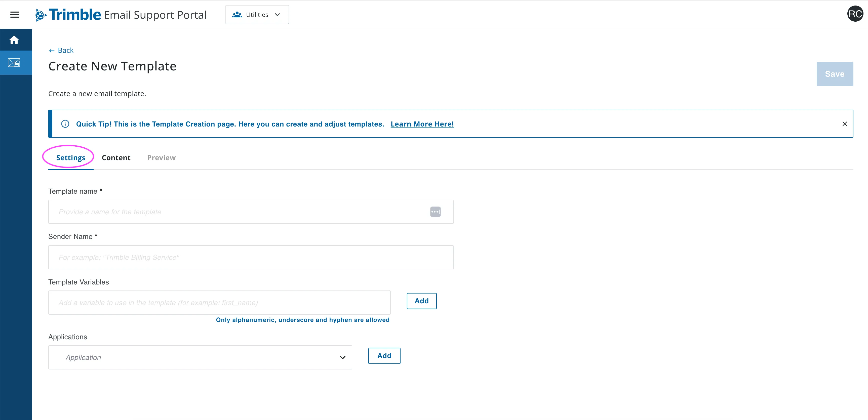The image size is (868, 420).
Task: Click the Create New Template heading
Action: (x=112, y=66)
